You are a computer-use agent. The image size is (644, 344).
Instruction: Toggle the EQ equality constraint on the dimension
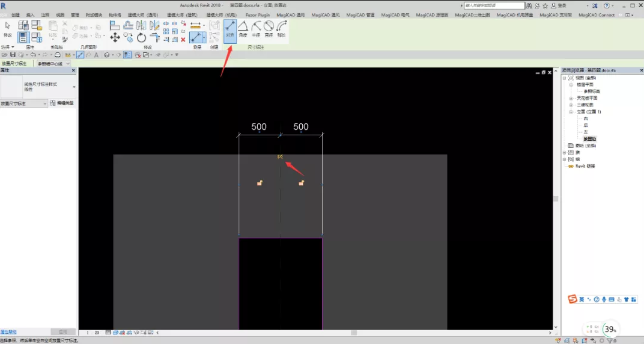point(280,156)
